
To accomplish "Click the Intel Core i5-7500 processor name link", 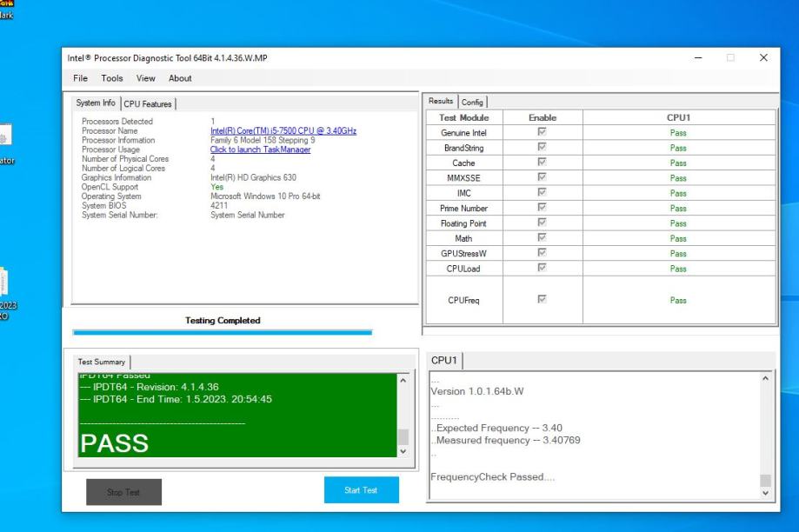I will tap(283, 130).
